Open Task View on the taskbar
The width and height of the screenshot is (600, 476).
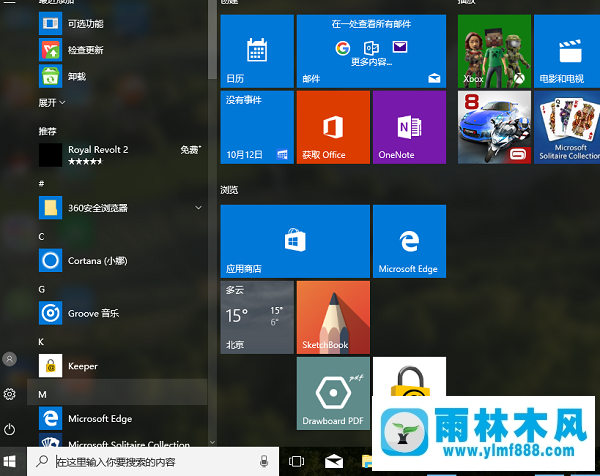click(x=297, y=461)
